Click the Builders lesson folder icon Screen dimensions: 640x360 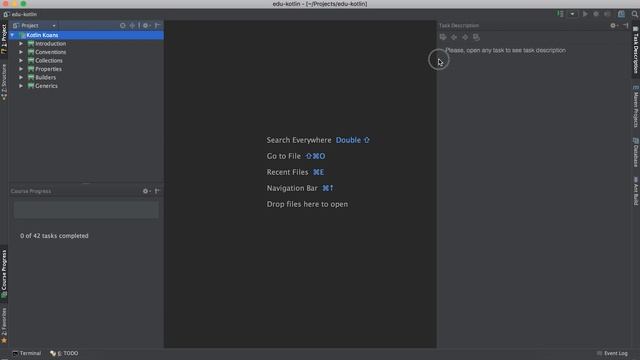click(31, 77)
